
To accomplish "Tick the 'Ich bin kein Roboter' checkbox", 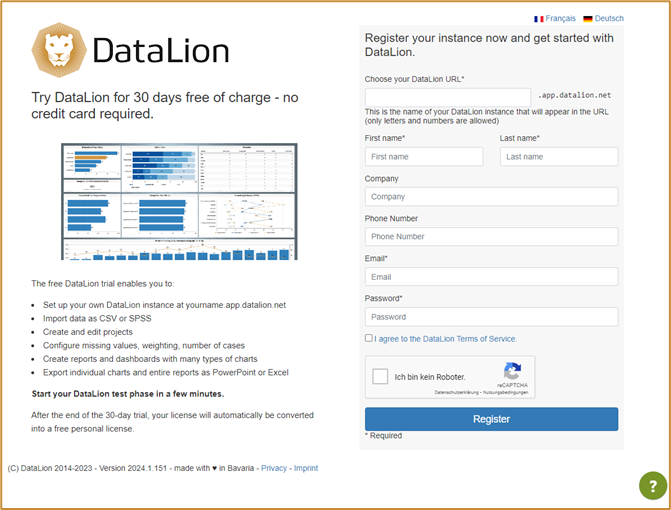I will pyautogui.click(x=380, y=377).
